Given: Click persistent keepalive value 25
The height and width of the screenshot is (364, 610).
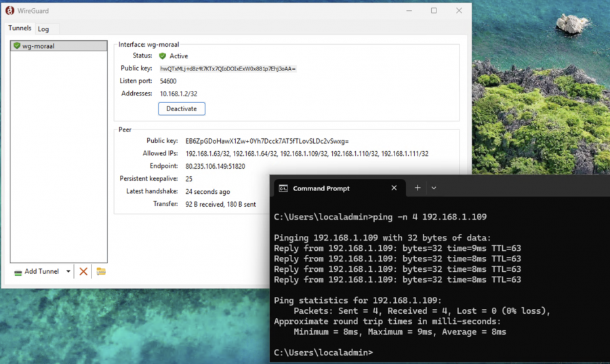Looking at the screenshot, I should (188, 179).
